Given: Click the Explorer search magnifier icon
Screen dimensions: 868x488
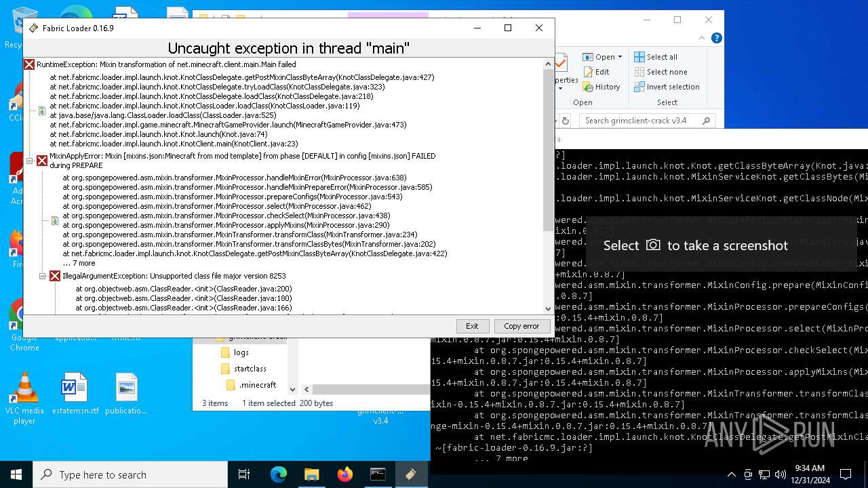Looking at the screenshot, I should click(x=707, y=121).
